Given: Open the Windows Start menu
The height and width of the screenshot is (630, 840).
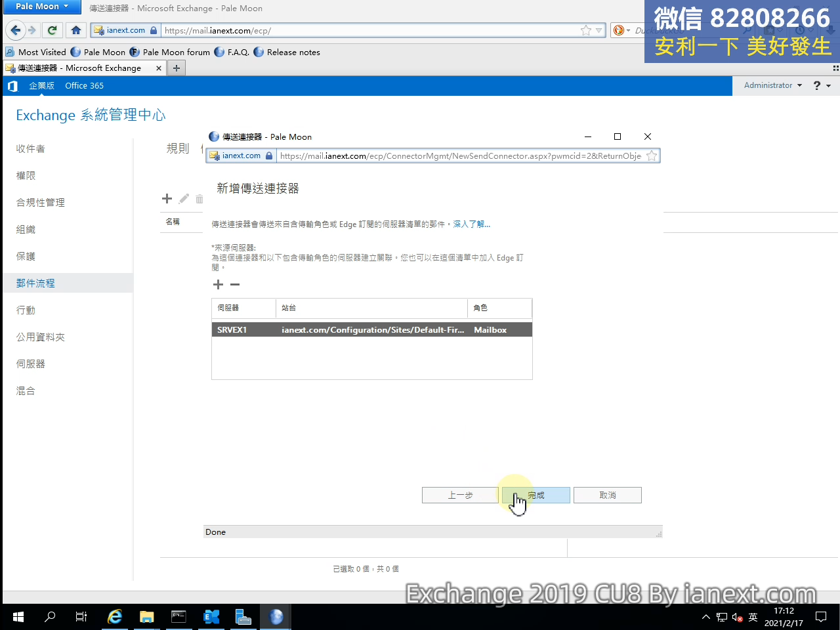Looking at the screenshot, I should (x=18, y=617).
